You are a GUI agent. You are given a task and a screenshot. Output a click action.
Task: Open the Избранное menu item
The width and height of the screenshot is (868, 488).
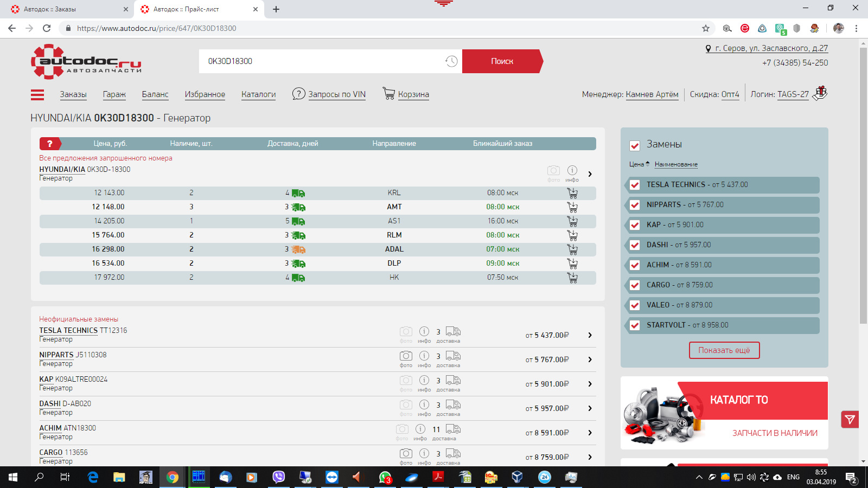[x=205, y=94]
